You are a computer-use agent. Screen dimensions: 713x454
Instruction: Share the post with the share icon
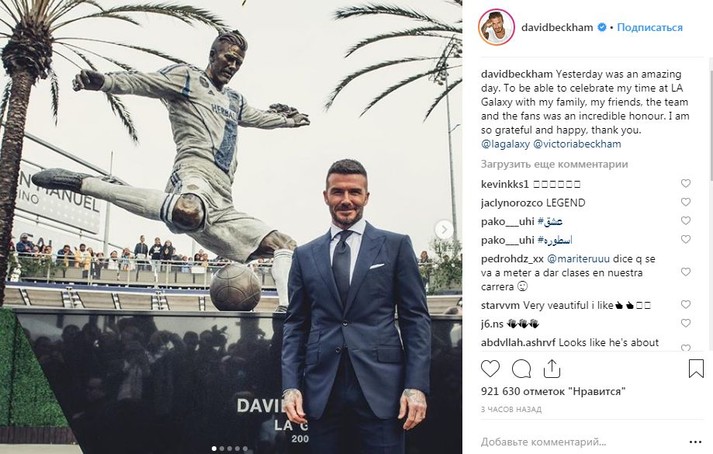pos(552,368)
